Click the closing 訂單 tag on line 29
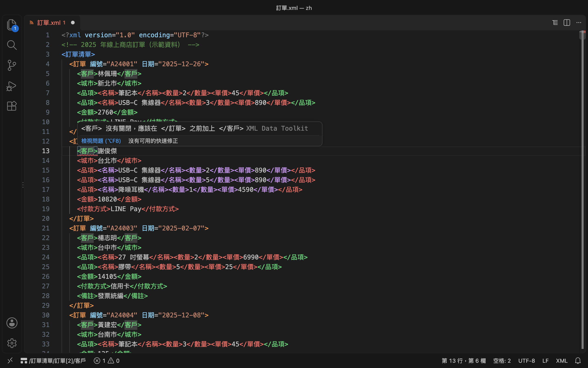 click(81, 305)
